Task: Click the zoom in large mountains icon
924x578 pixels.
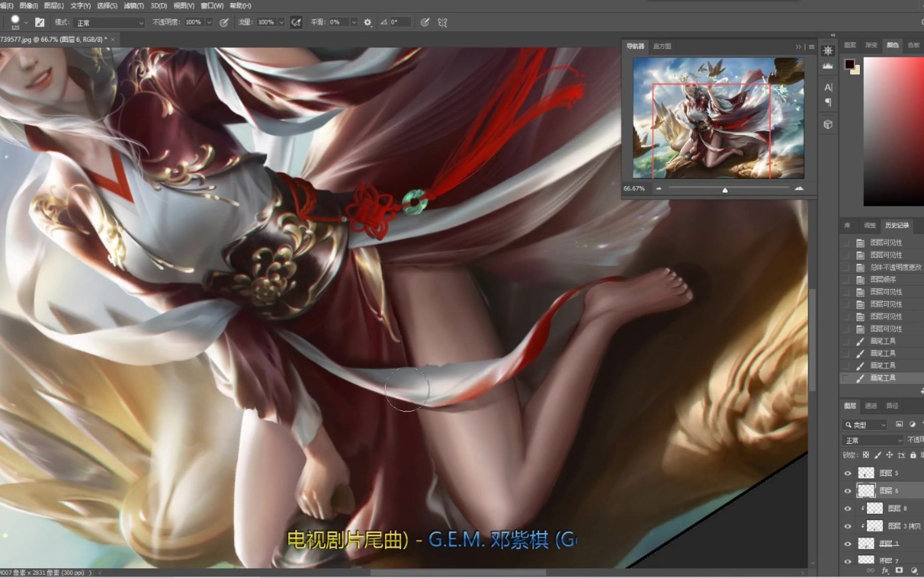Action: [x=799, y=188]
